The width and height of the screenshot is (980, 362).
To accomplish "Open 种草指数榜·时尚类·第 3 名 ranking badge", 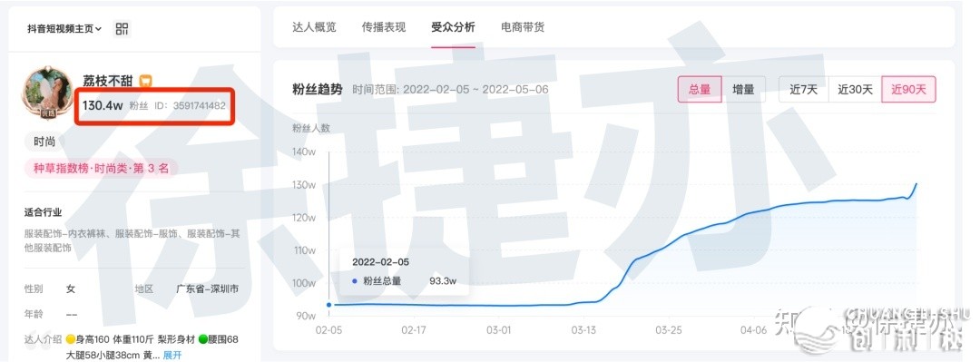I will coord(101,168).
